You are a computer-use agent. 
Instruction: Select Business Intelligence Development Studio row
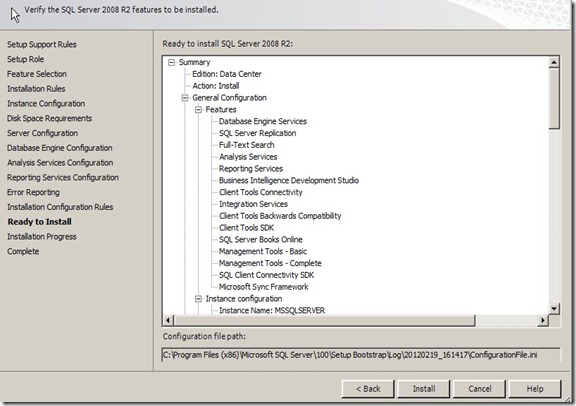point(289,180)
